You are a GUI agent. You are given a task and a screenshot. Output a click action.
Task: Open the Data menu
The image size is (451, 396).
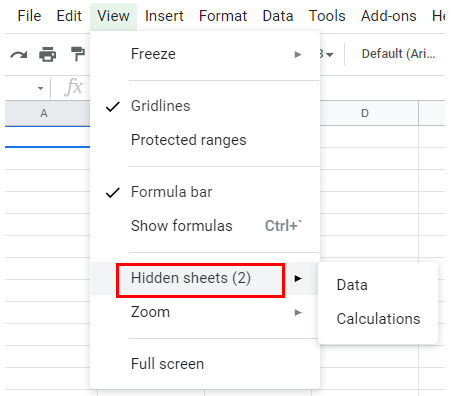[x=278, y=16]
